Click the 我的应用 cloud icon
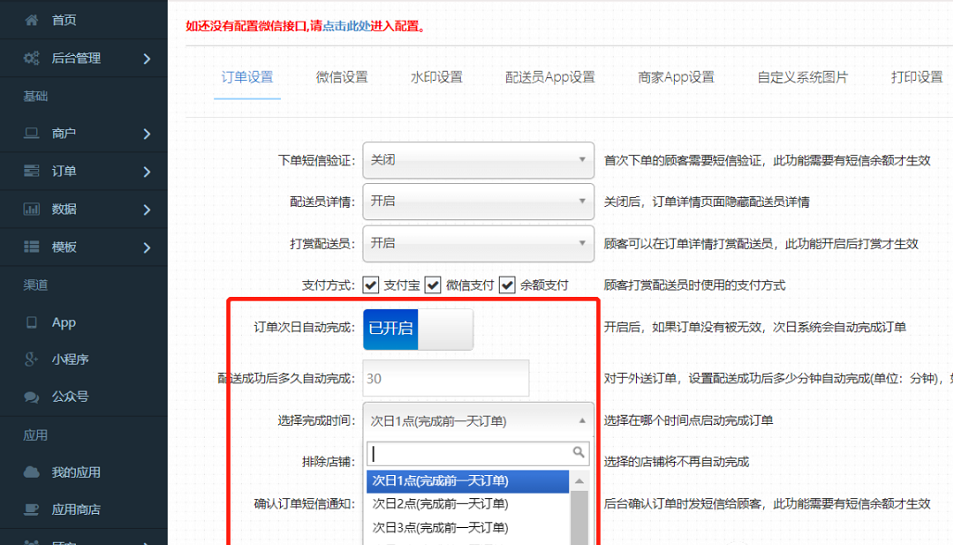 point(31,472)
